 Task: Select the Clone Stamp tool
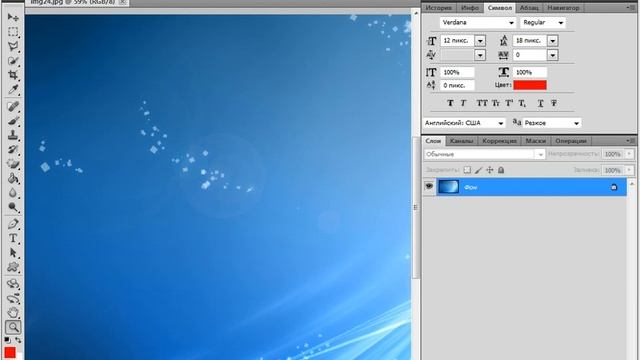point(13,135)
